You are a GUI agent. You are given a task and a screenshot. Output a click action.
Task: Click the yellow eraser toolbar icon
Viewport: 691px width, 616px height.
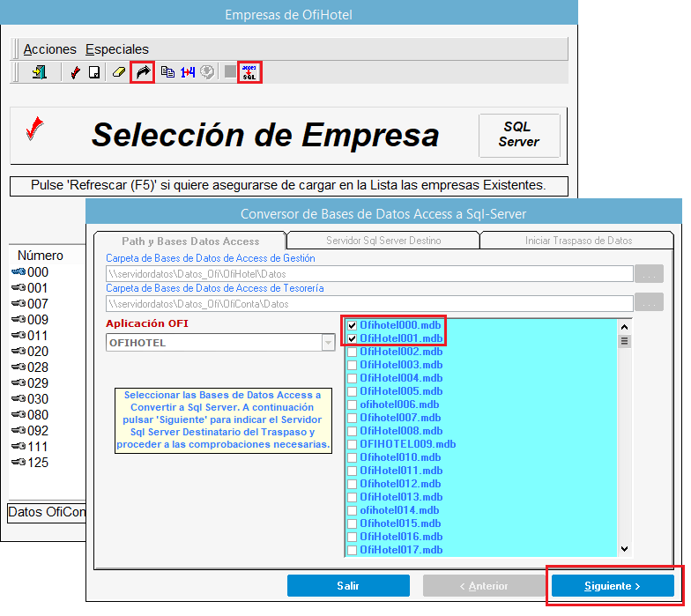pos(118,72)
